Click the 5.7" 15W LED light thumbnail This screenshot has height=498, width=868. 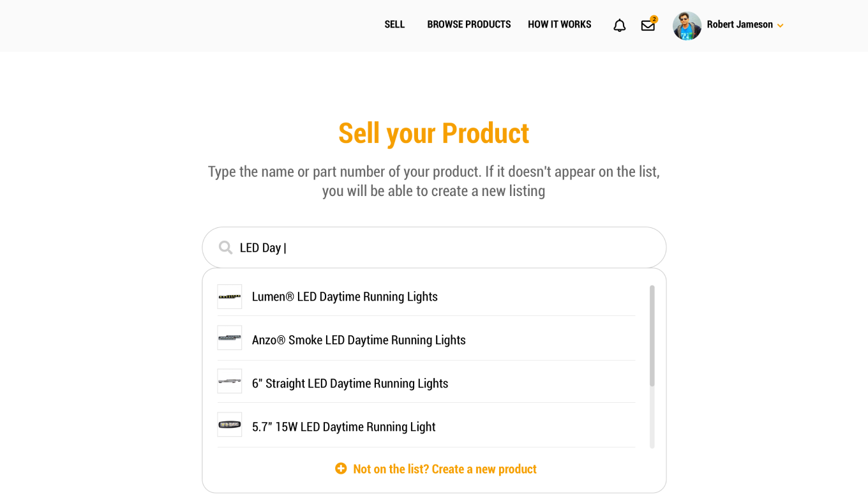click(230, 425)
